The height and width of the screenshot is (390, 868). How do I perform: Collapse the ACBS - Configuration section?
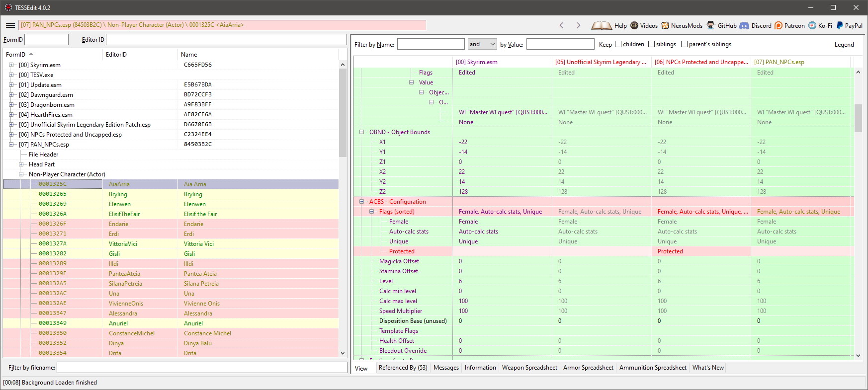coord(362,202)
